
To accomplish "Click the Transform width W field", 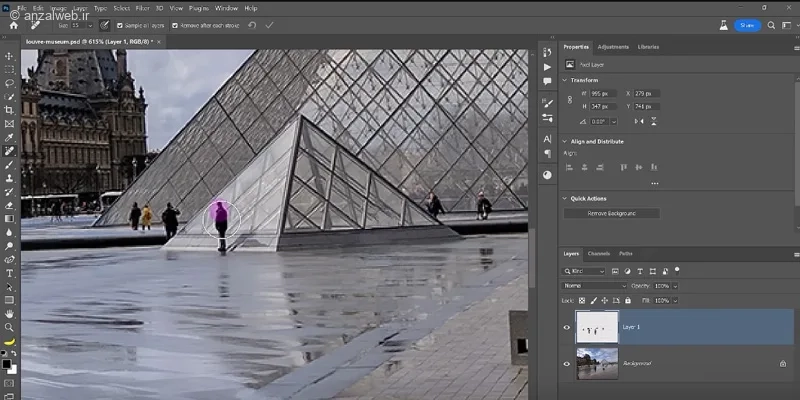I will pos(603,94).
